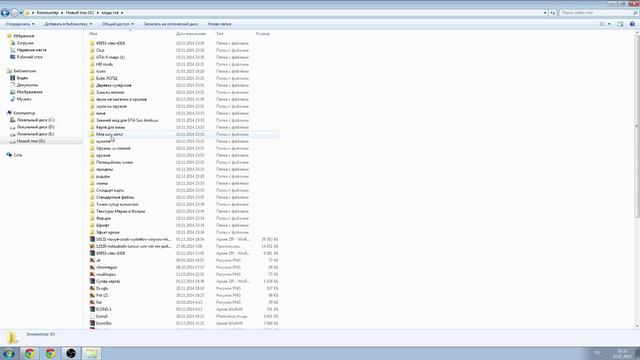The height and width of the screenshot is (360, 640).
Task: Click the Новая папка button
Action: (219, 24)
